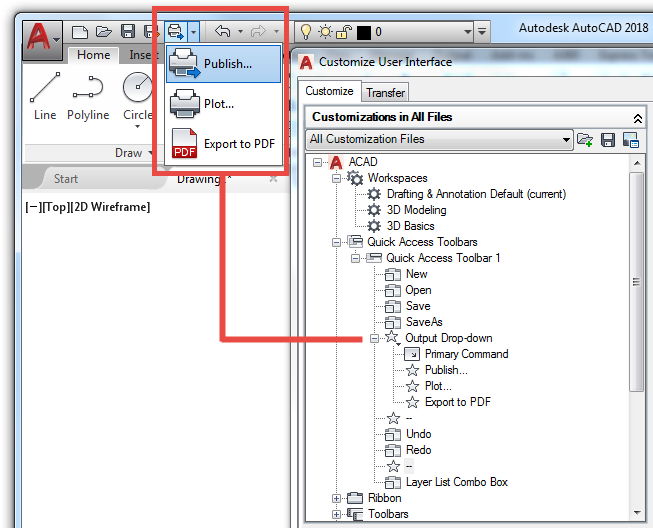The image size is (653, 528).
Task: Switch to the Home ribbon tab
Action: (93, 55)
